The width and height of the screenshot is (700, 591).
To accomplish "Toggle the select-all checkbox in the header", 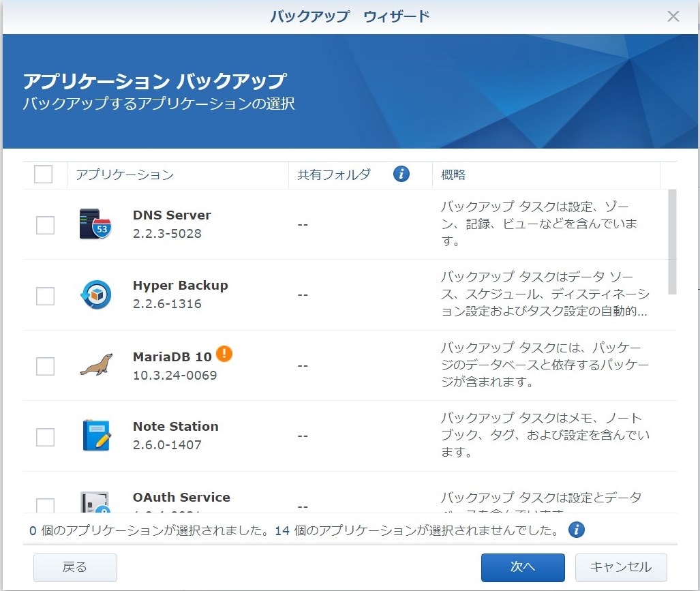I will point(44,175).
